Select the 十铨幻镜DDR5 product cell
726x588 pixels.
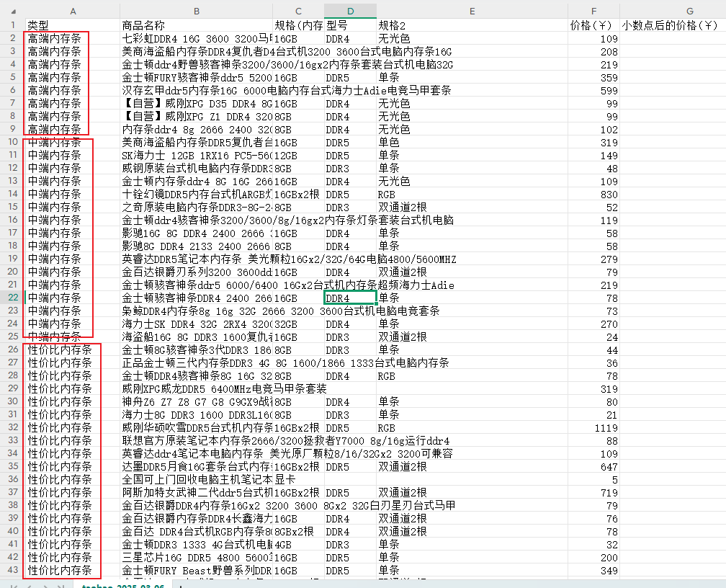[197, 194]
